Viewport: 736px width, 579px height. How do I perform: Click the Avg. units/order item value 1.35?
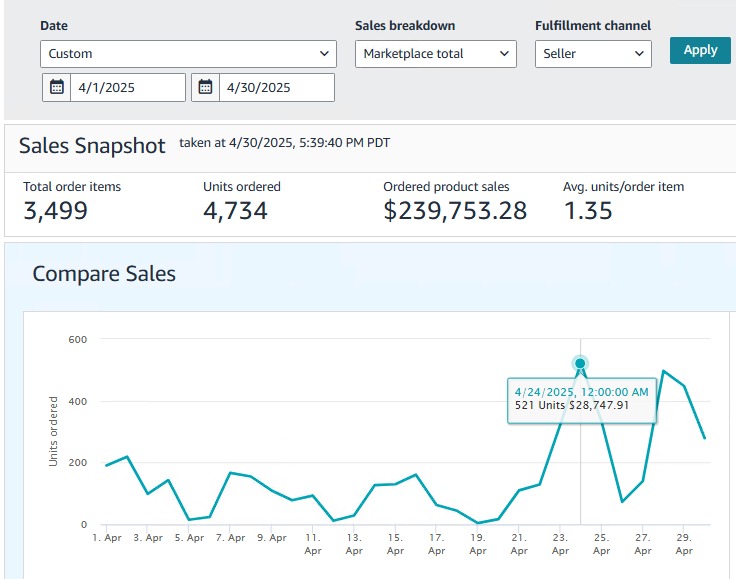[x=588, y=211]
